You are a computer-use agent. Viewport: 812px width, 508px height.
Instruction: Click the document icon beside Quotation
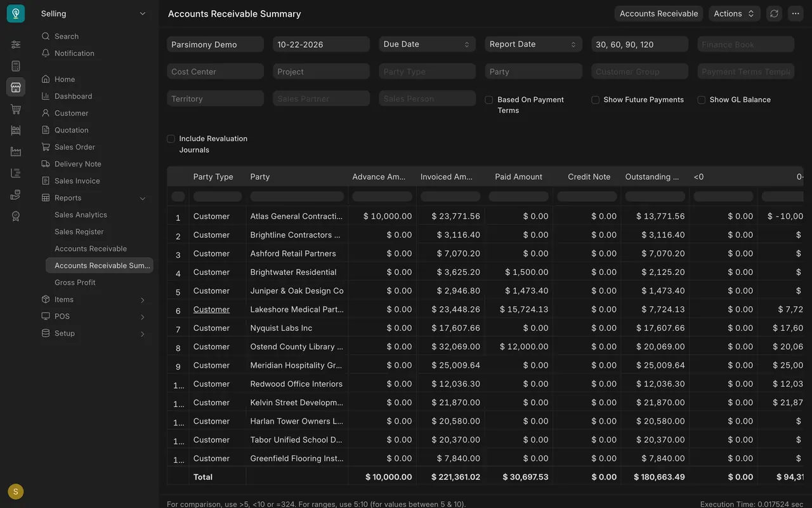(x=46, y=130)
